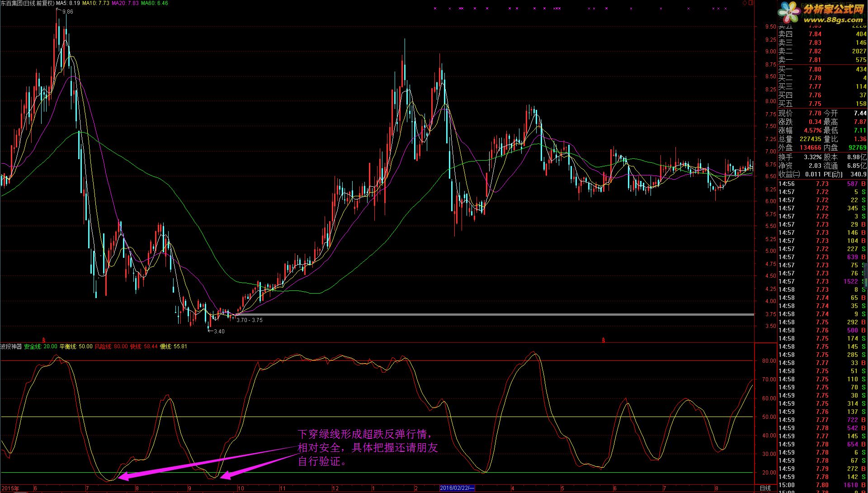Click the 安全线: 20.00 indicator label
868x493 pixels.
[x=41, y=346]
